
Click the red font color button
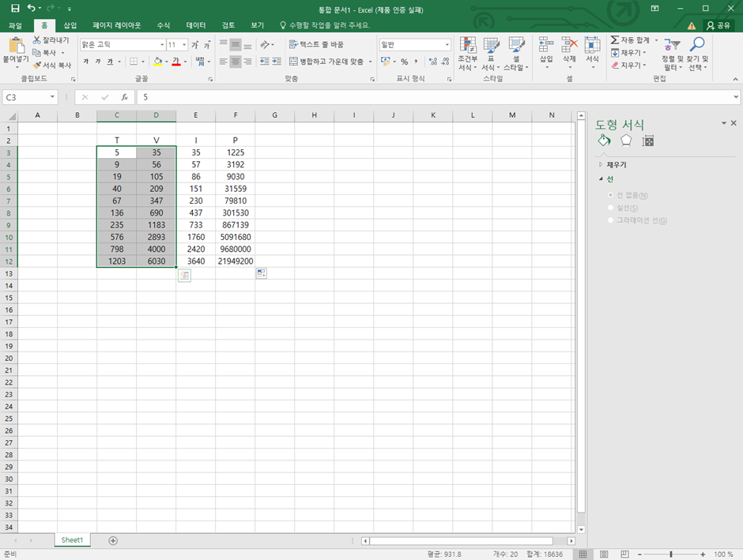(176, 62)
